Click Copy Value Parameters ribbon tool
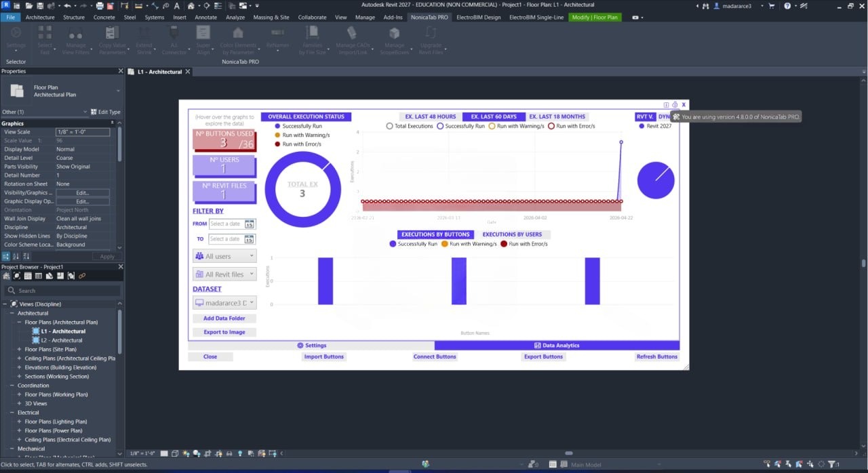868x473 pixels. [113, 41]
